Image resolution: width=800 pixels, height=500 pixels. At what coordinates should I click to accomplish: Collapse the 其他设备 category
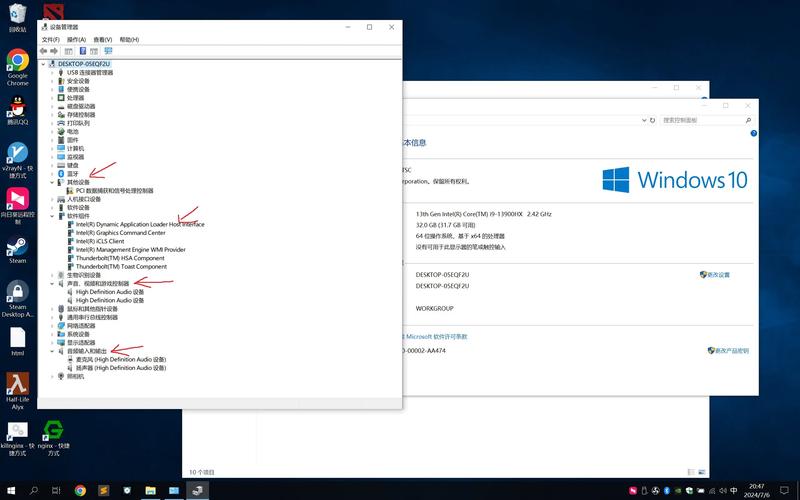(52, 182)
